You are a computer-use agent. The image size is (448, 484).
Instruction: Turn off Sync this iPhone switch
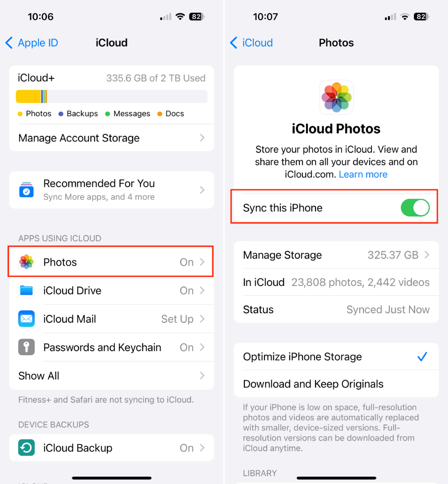pyautogui.click(x=415, y=208)
